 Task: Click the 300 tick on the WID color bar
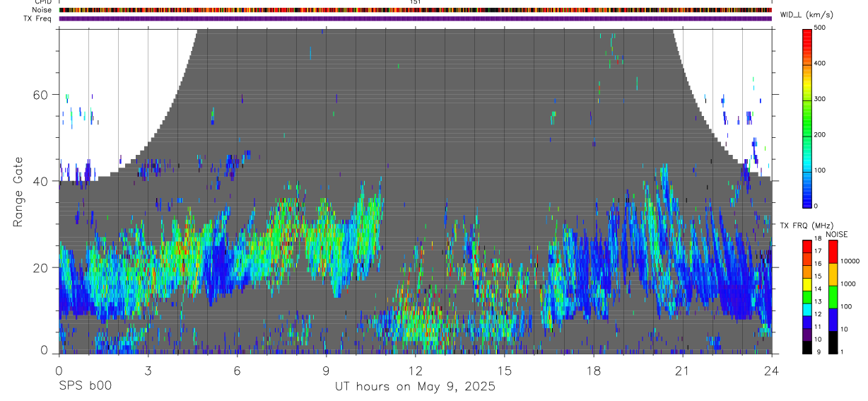click(821, 100)
